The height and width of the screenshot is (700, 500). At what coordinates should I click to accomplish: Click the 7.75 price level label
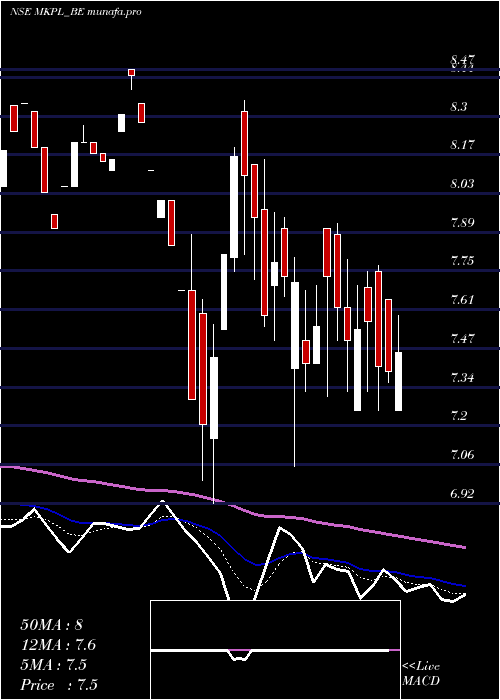click(462, 261)
